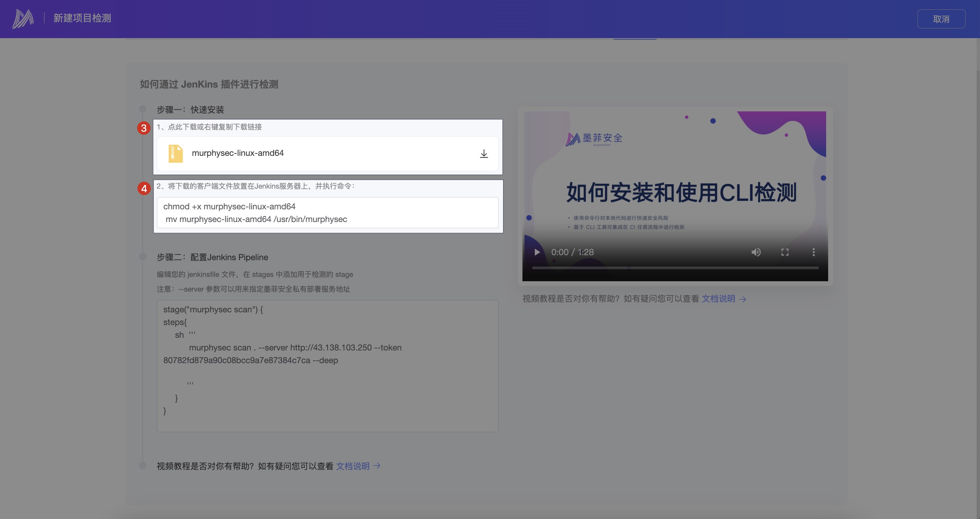
Task: Click the Jenkins pipeline stage code block
Action: pyautogui.click(x=327, y=365)
